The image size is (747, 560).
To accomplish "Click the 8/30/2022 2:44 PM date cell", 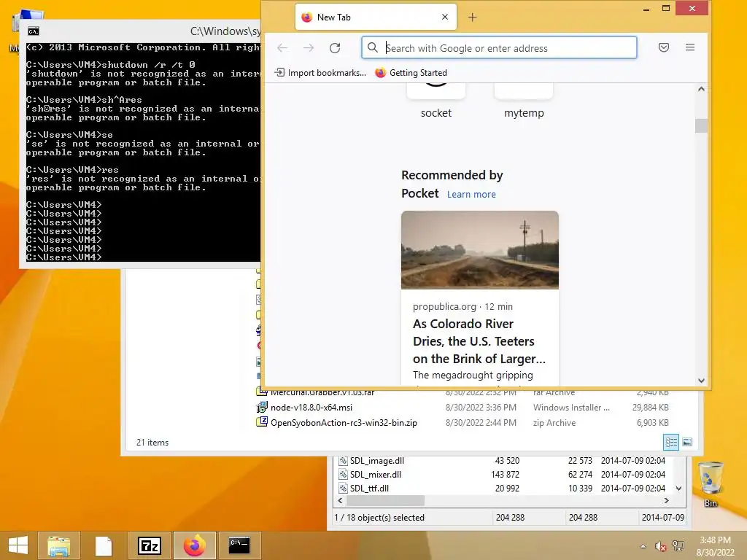I will [481, 422].
